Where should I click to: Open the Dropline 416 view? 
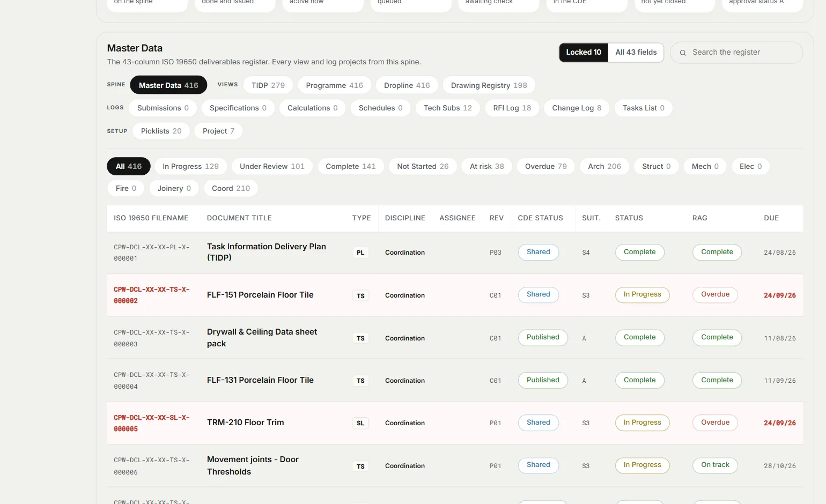[x=407, y=85]
